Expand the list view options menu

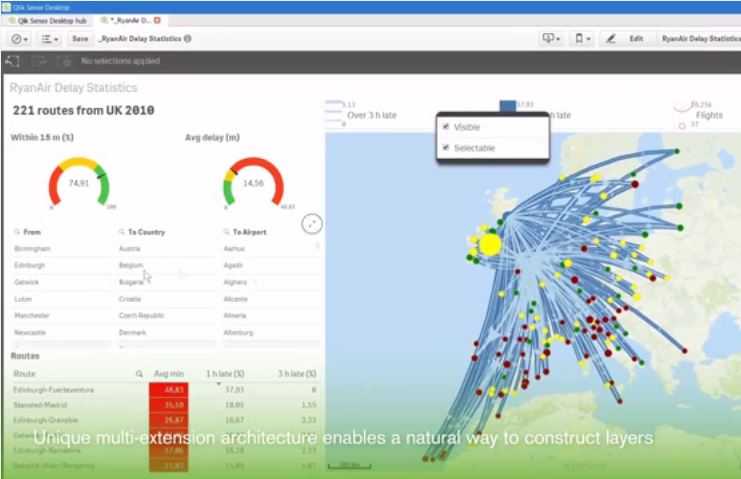pyautogui.click(x=49, y=38)
